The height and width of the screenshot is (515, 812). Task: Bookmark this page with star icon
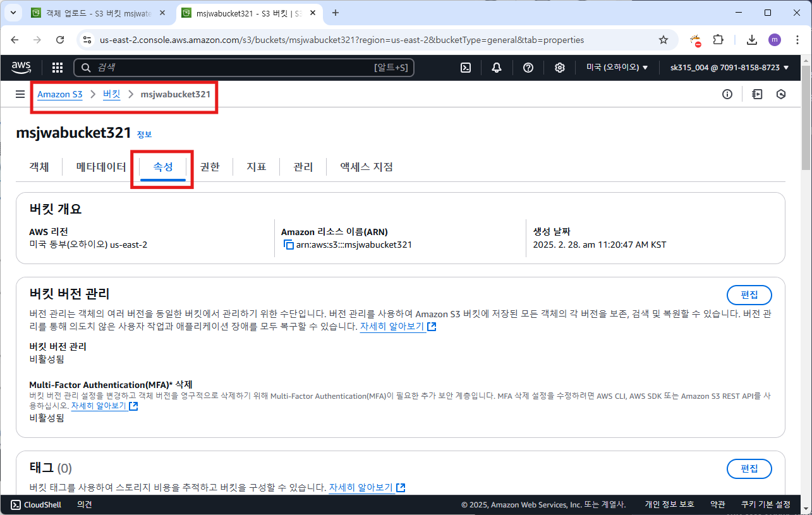tap(664, 40)
